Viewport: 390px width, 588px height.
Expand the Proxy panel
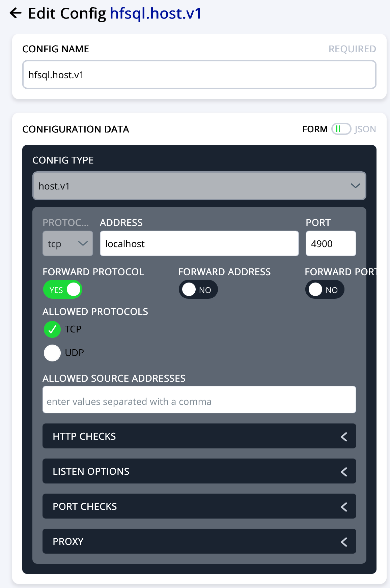click(199, 541)
